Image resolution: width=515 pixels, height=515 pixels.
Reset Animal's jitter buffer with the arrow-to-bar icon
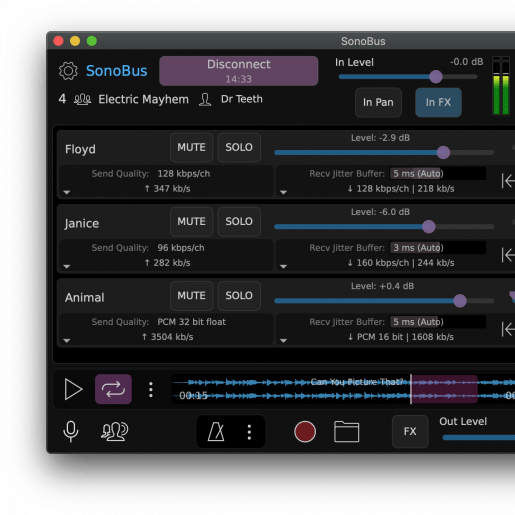click(508, 329)
